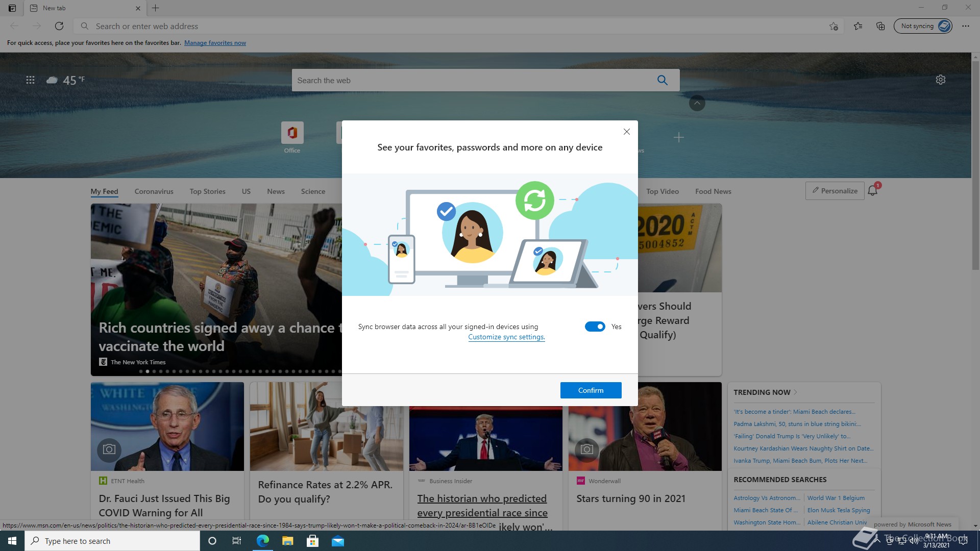Add this page to favorites star icon
The image size is (980, 551).
click(x=834, y=26)
